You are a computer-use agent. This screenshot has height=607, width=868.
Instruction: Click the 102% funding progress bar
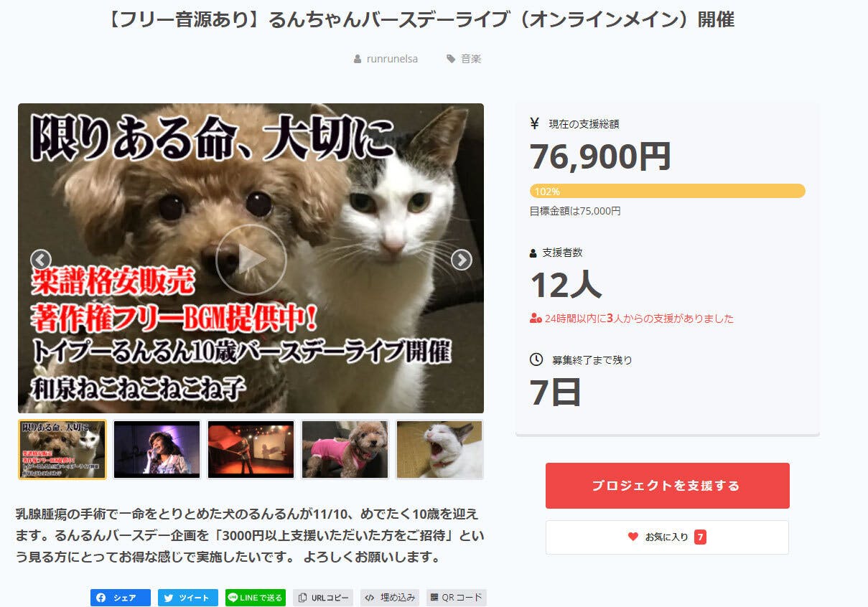668,191
